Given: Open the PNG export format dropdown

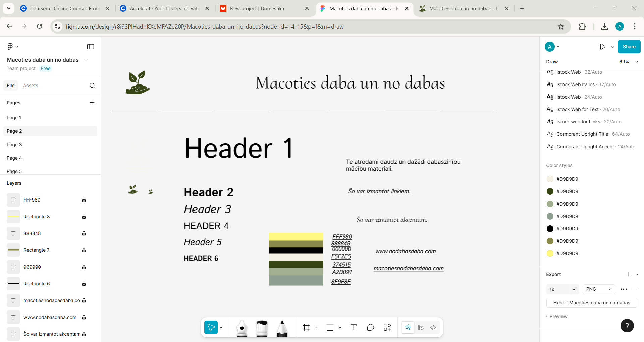Looking at the screenshot, I should pyautogui.click(x=599, y=289).
